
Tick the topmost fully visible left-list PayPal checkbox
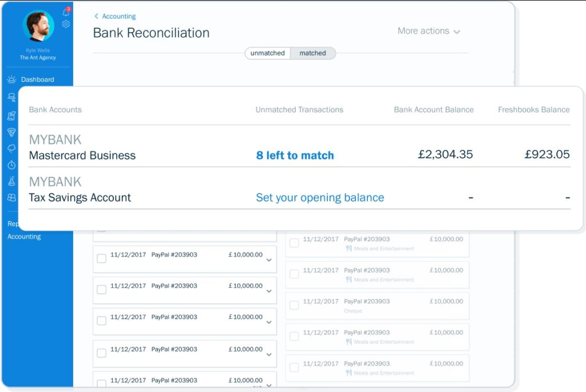[x=101, y=259]
